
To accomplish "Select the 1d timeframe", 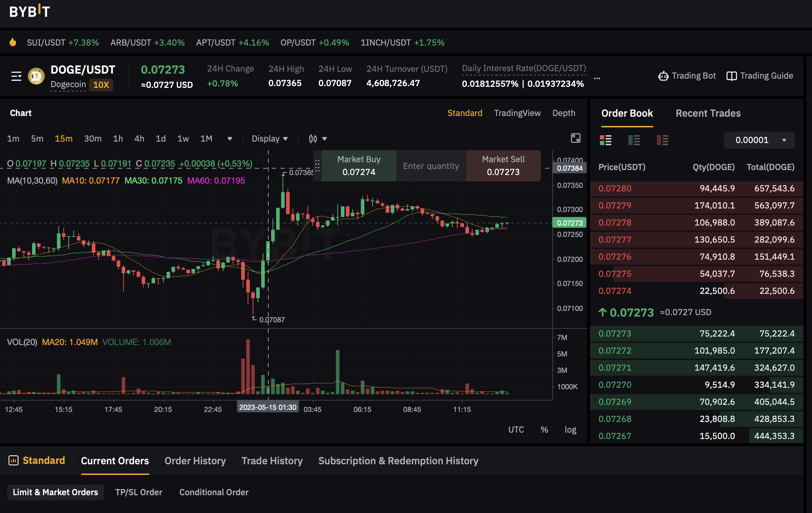I will coord(161,139).
